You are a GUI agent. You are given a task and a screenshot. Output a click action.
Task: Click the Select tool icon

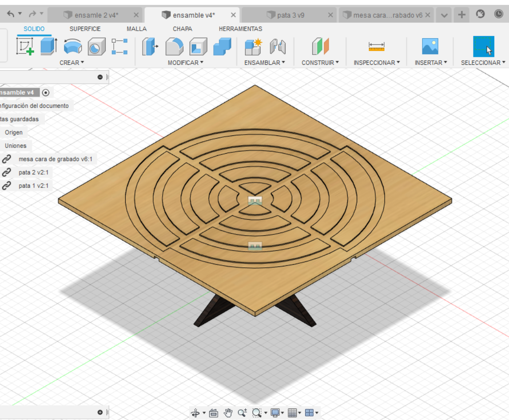click(x=484, y=47)
